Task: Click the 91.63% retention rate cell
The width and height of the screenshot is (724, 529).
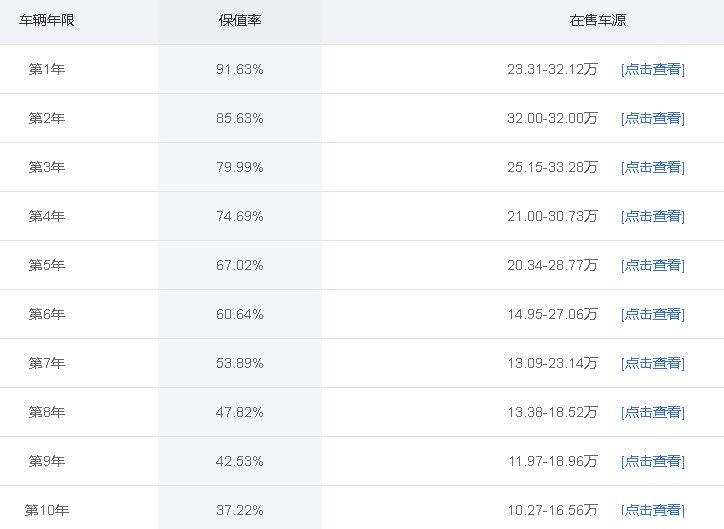Action: pyautogui.click(x=240, y=69)
